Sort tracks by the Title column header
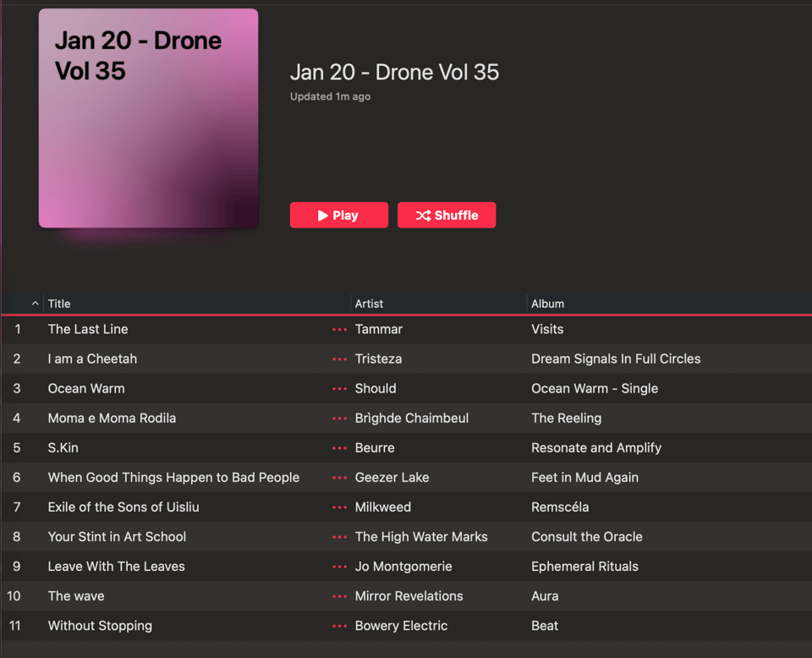Viewport: 812px width, 658px height. [x=59, y=304]
